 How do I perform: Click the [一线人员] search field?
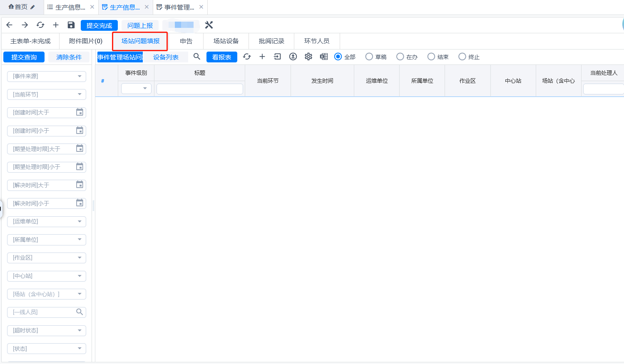coord(42,312)
